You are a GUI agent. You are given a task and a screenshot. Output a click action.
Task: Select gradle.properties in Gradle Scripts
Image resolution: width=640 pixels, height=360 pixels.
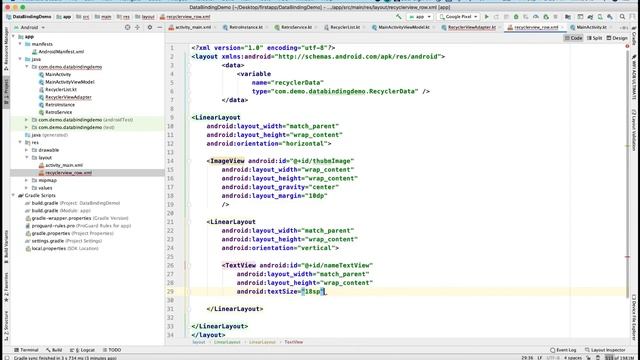click(x=51, y=233)
